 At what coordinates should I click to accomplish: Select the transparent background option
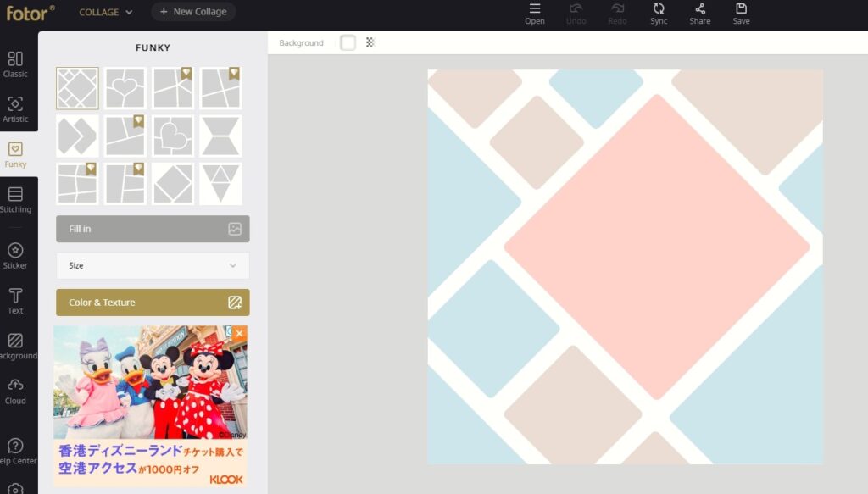coord(370,42)
